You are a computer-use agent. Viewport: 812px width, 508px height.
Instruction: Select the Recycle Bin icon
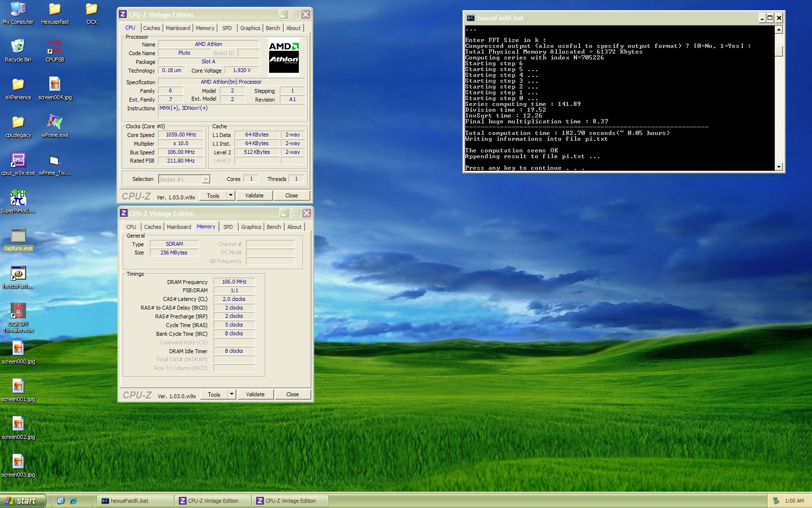pyautogui.click(x=18, y=51)
